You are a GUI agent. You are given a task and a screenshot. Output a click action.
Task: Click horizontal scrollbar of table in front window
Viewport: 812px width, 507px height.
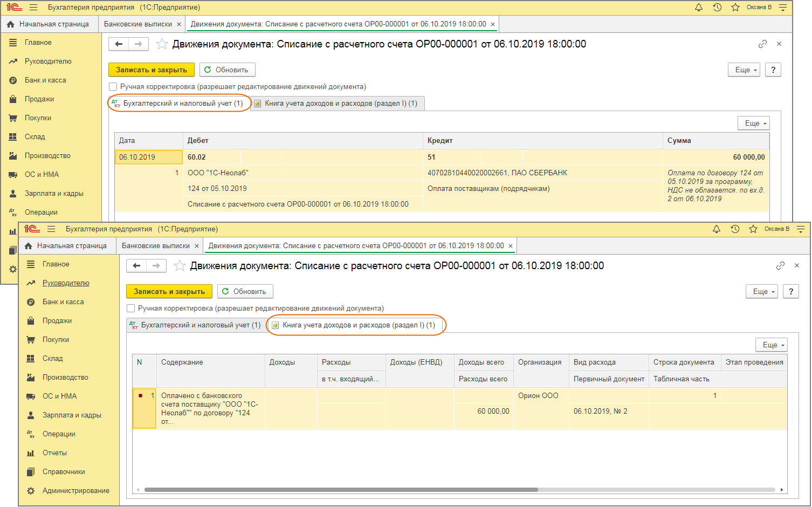coord(341,490)
